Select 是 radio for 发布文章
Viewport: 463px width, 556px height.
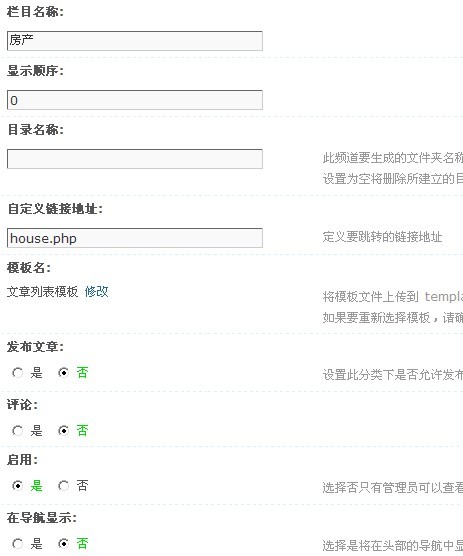click(17, 373)
